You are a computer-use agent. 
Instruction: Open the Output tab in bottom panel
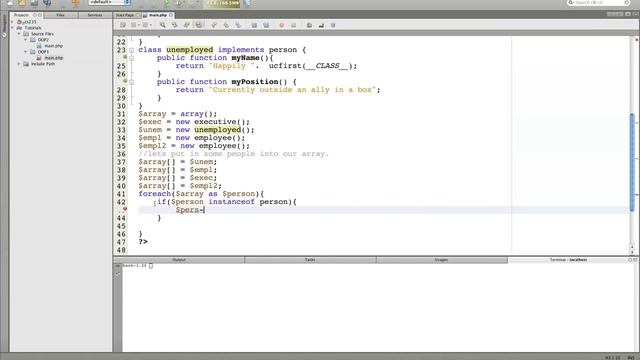[179, 260]
